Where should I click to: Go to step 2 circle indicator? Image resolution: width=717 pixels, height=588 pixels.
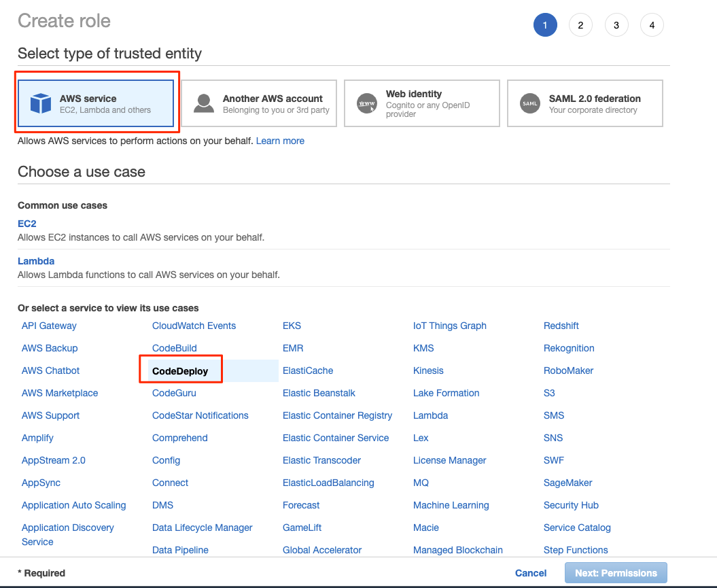580,26
